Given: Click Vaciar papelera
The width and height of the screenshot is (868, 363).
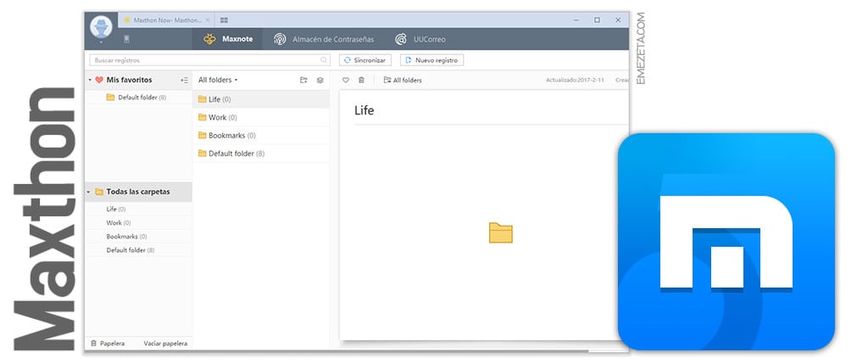Looking at the screenshot, I should tap(165, 343).
